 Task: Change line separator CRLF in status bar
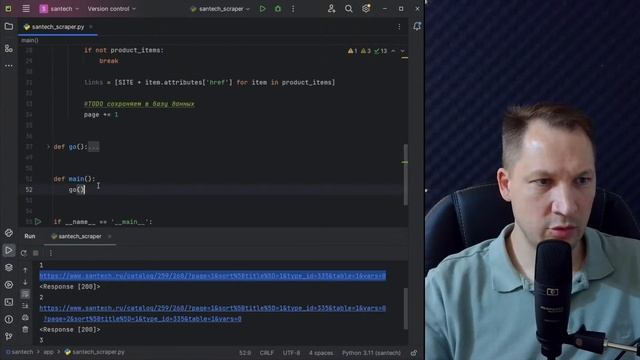tap(267, 353)
